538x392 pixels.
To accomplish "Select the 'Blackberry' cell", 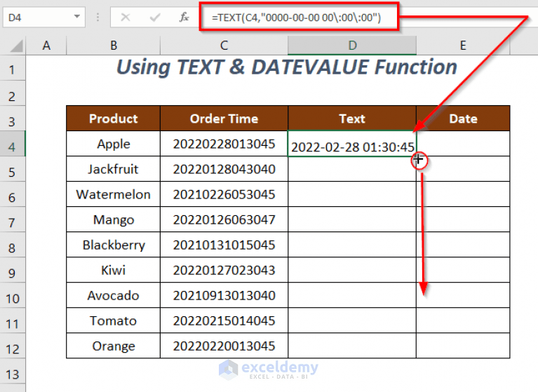I will (113, 245).
